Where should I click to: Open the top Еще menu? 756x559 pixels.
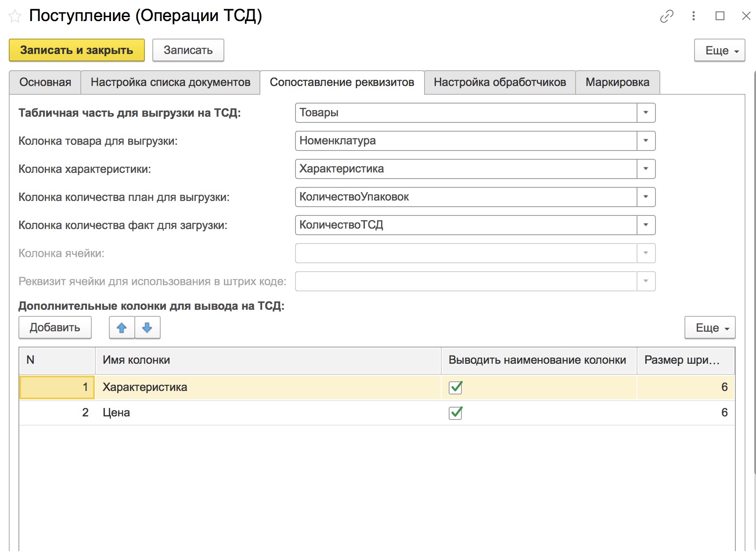720,50
